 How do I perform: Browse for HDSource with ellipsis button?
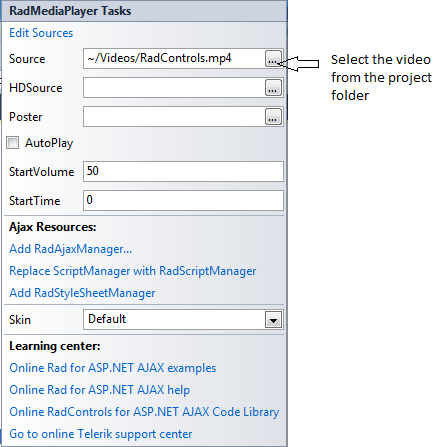pyautogui.click(x=273, y=88)
